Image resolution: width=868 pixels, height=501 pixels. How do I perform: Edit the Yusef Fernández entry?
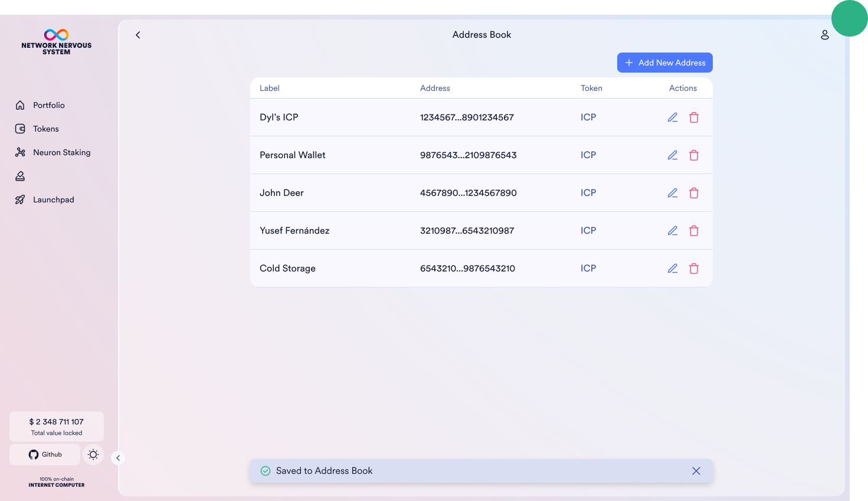click(x=672, y=231)
